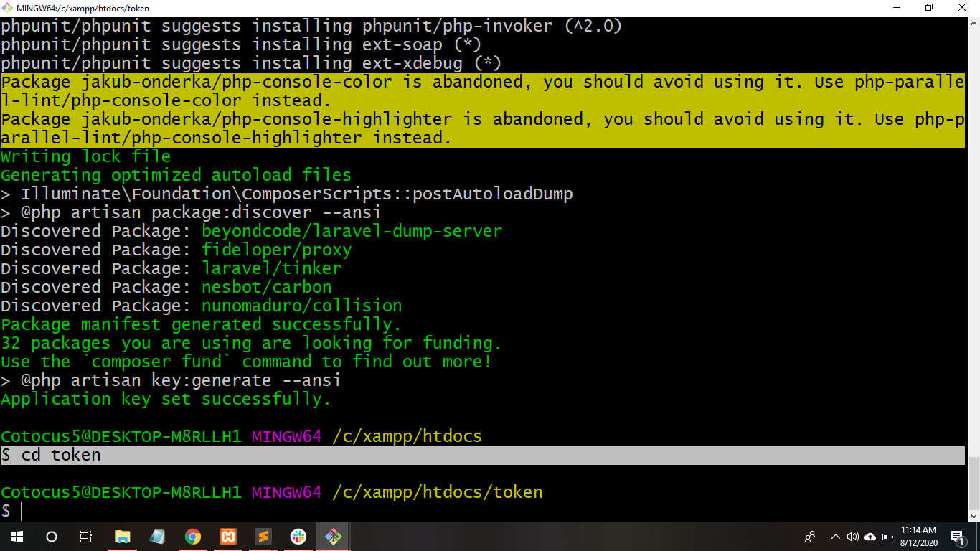This screenshot has width=980, height=551.
Task: Open the Notepad app in taskbar
Action: click(157, 536)
